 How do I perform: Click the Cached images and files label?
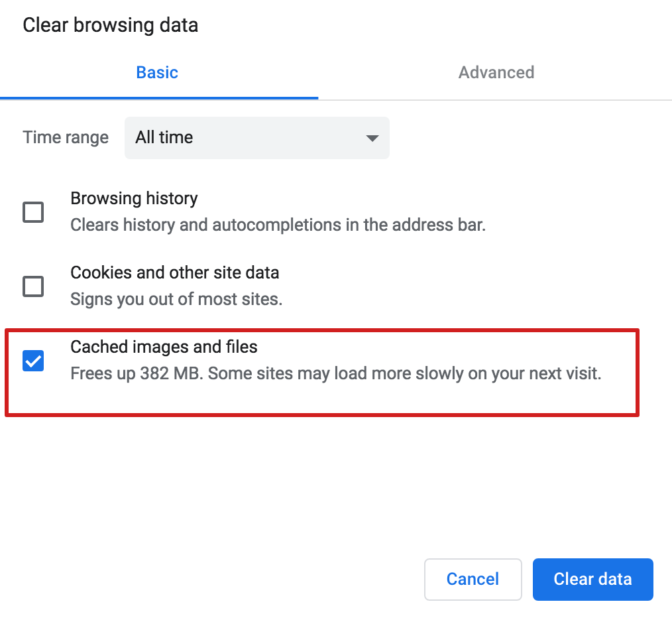[164, 347]
